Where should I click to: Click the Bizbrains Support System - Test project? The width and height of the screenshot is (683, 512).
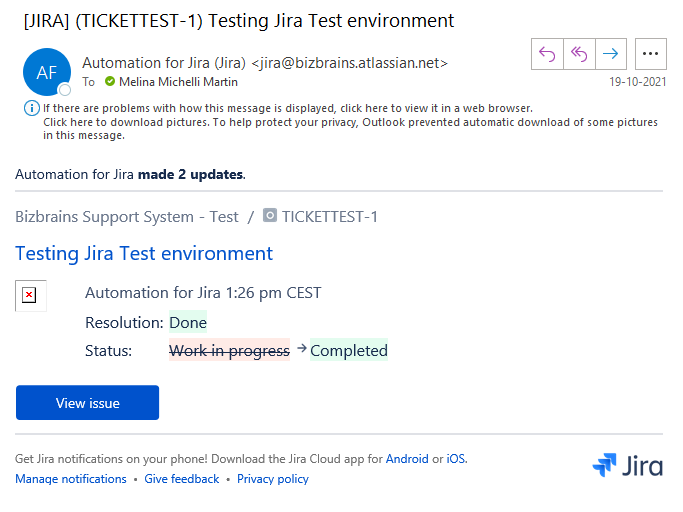click(x=127, y=217)
